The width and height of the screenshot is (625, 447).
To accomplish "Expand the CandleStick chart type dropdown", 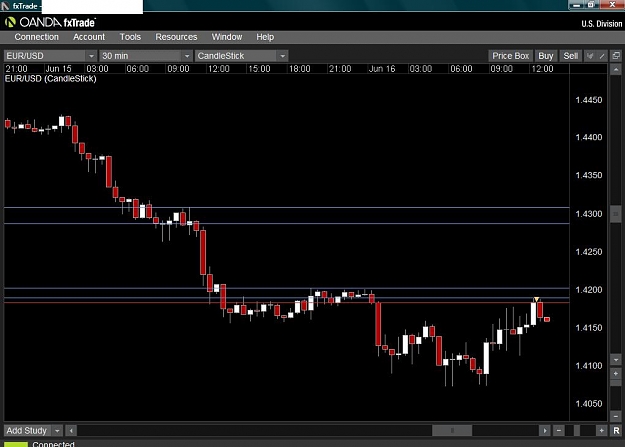I will (283, 56).
